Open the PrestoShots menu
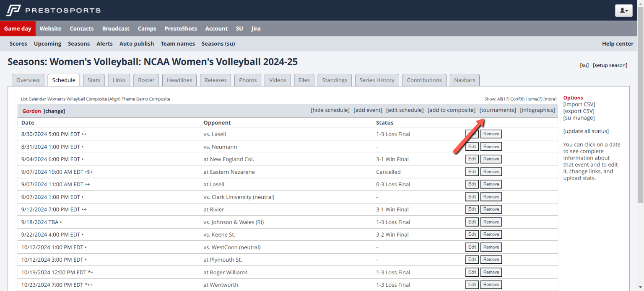 [x=181, y=28]
